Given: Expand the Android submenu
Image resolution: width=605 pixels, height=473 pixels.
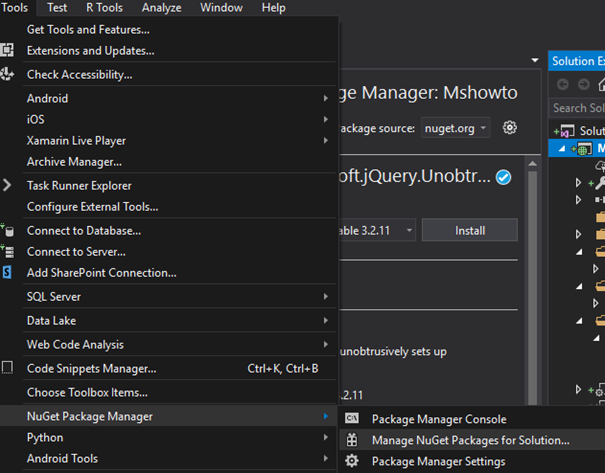Looking at the screenshot, I should [169, 98].
